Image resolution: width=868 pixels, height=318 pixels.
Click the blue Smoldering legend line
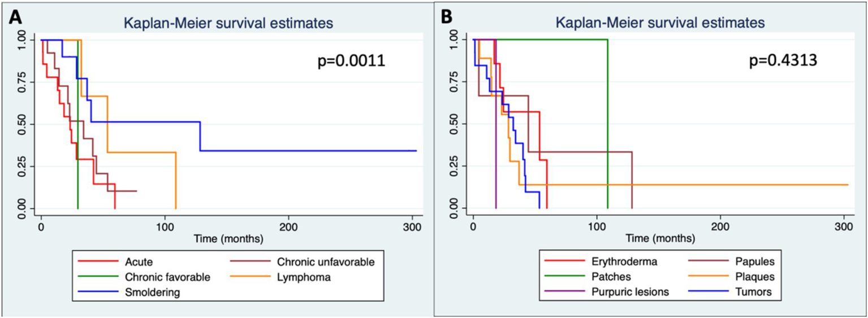coord(97,293)
